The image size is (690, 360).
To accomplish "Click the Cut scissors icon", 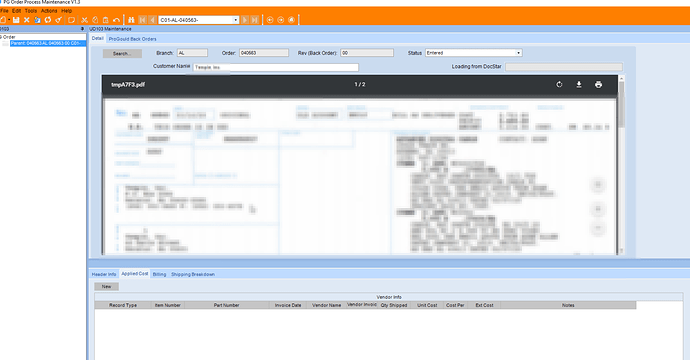I will point(84,20).
